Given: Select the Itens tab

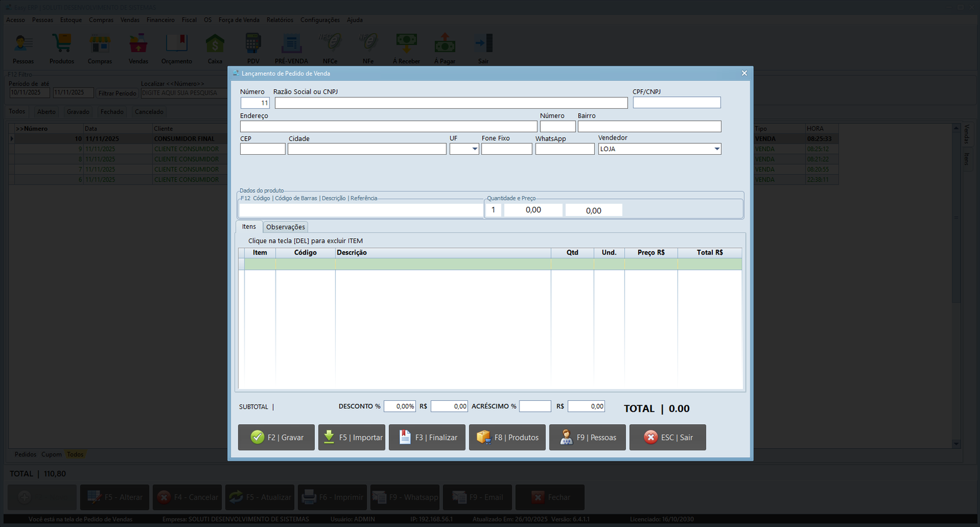Looking at the screenshot, I should click(x=249, y=226).
